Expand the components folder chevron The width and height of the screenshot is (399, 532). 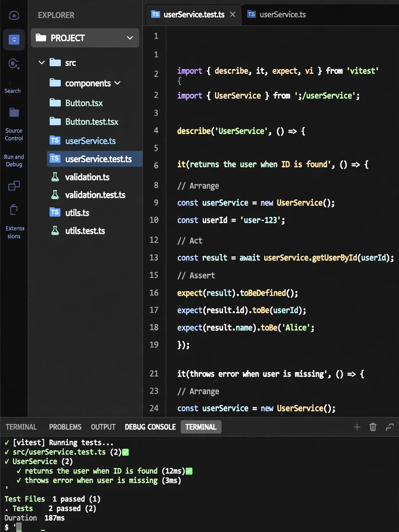[117, 83]
